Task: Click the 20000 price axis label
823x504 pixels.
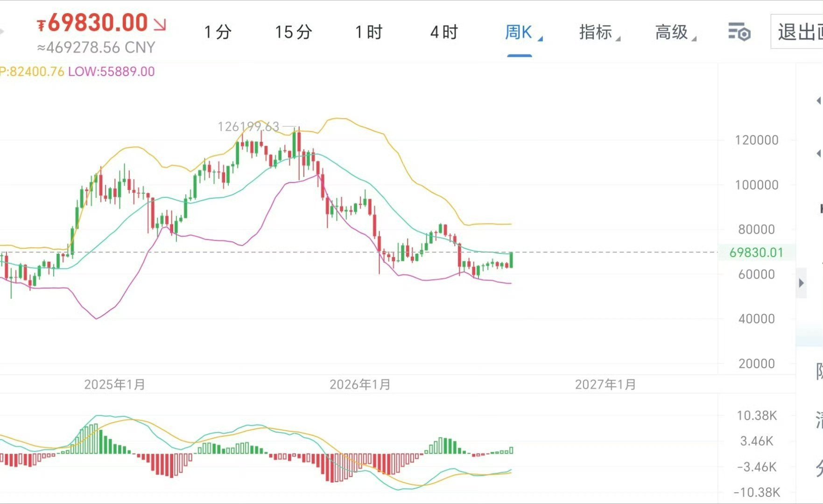Action: coord(757,364)
